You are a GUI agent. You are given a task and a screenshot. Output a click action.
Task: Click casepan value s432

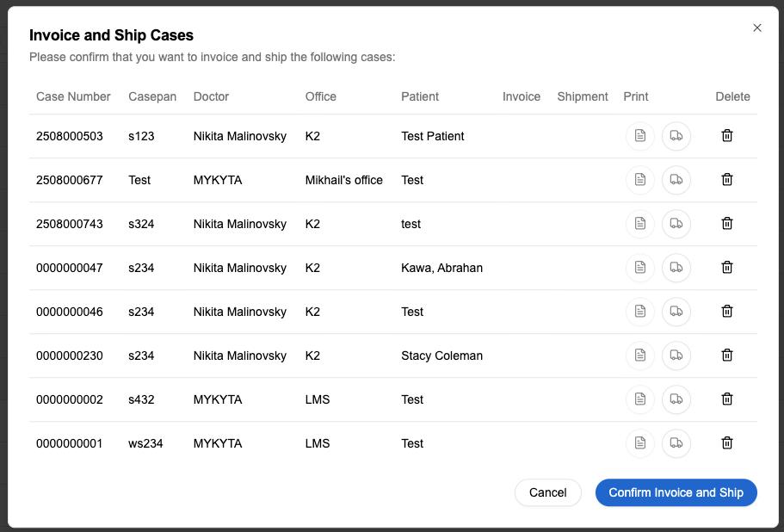(x=141, y=399)
